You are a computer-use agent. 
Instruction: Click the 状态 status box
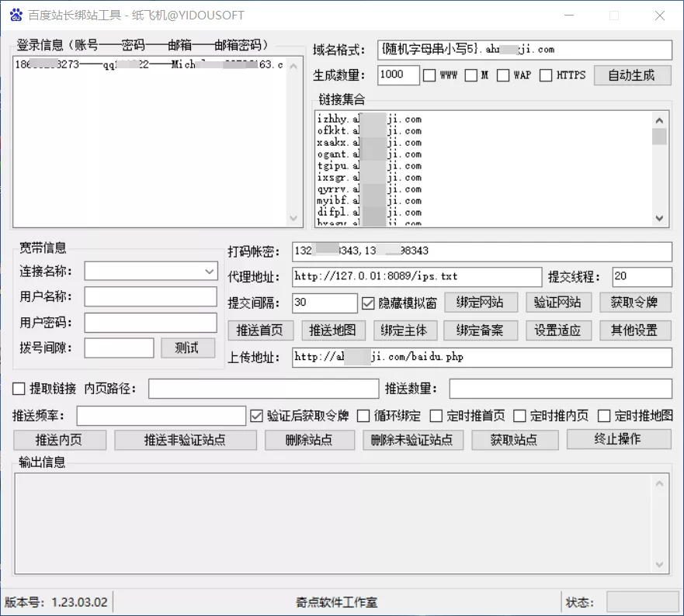point(641,602)
